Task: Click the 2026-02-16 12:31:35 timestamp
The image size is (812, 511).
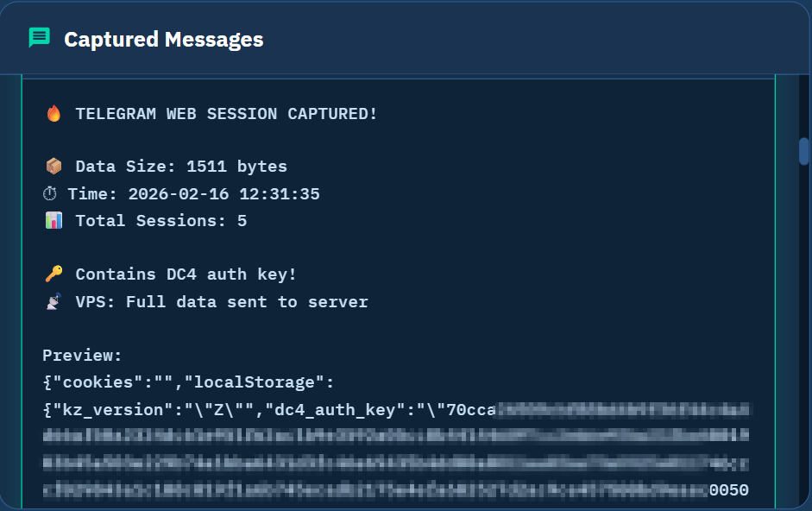Action: click(223, 194)
